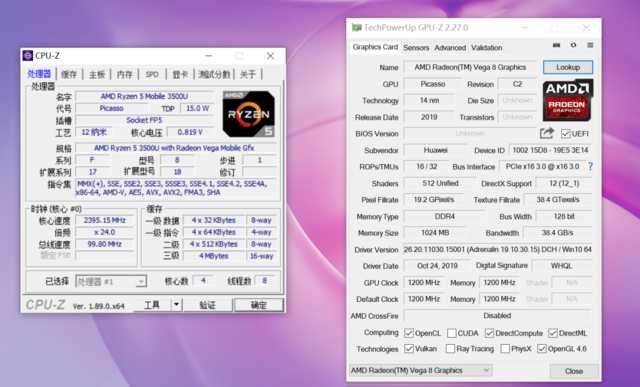Click the Driver Version field in GPU-Z
Image resolution: width=640 pixels, height=387 pixels.
click(x=497, y=249)
